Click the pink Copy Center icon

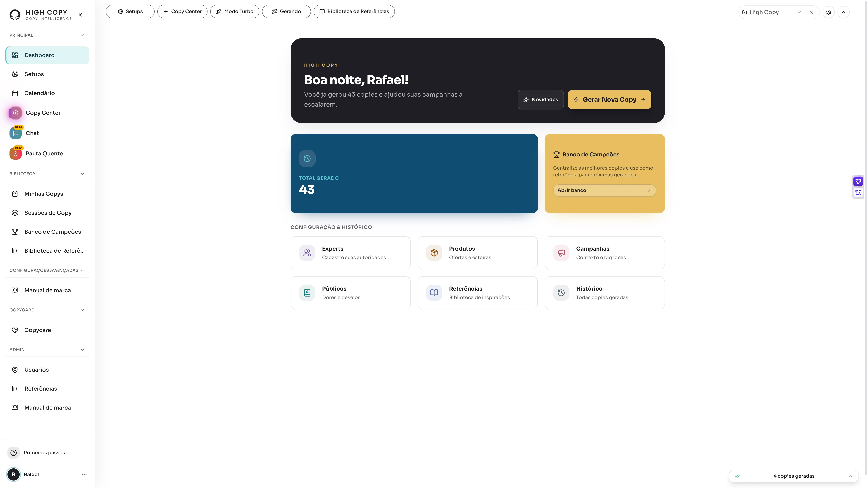pyautogui.click(x=15, y=113)
